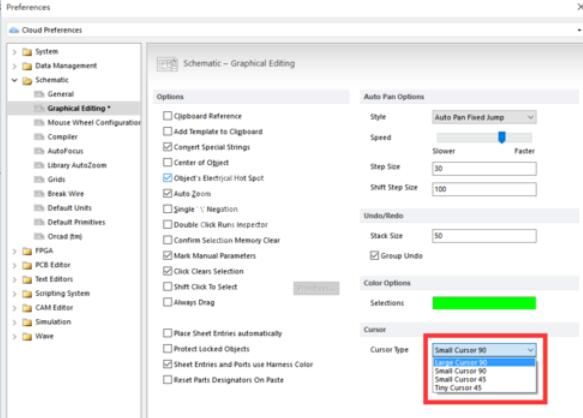Enable Add Template to Clipboard
The width and height of the screenshot is (583, 418).
pyautogui.click(x=167, y=131)
